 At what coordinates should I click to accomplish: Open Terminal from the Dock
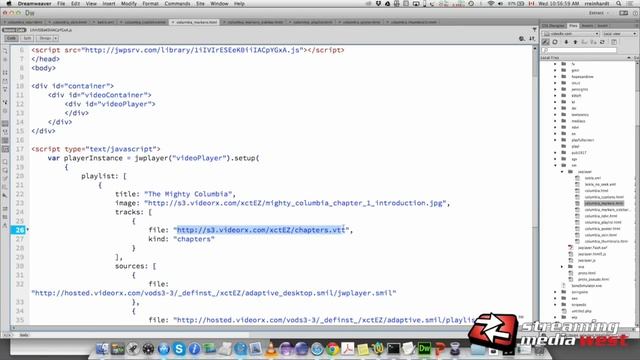pyautogui.click(x=393, y=349)
